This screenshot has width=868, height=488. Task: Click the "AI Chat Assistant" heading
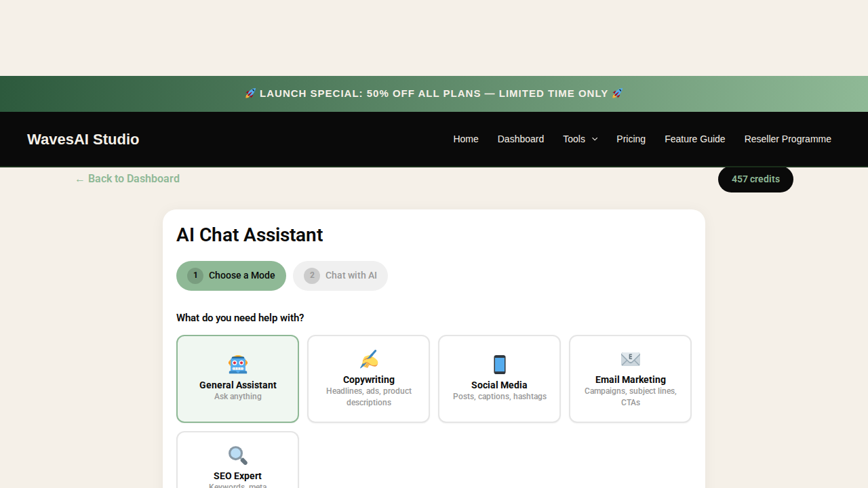coord(250,235)
